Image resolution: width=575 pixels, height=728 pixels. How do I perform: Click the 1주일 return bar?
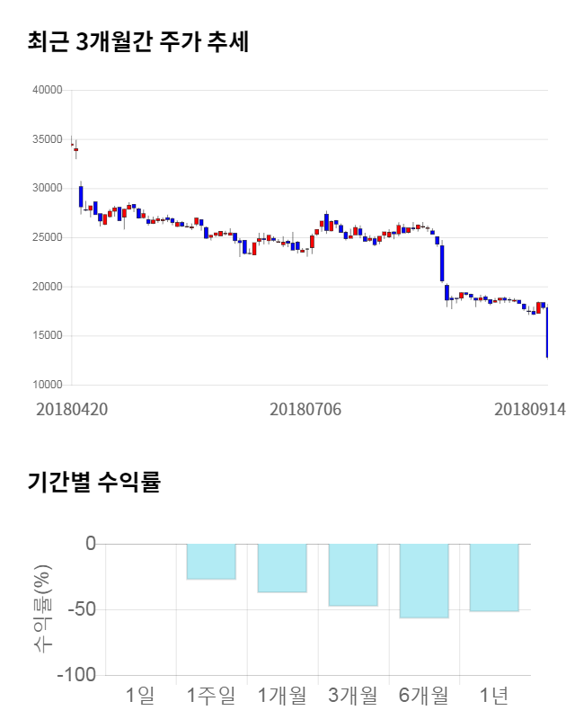point(211,562)
